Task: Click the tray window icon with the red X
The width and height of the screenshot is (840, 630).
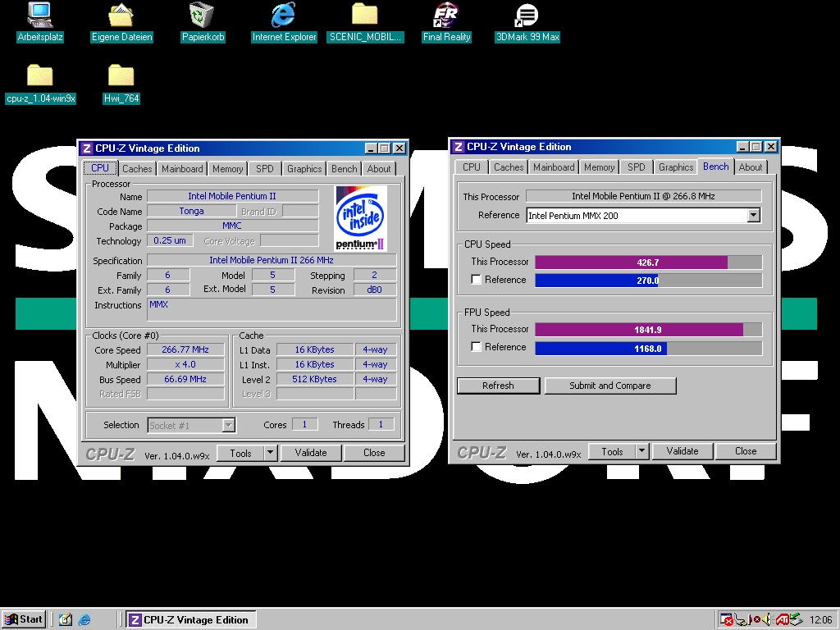Action: coord(726,619)
